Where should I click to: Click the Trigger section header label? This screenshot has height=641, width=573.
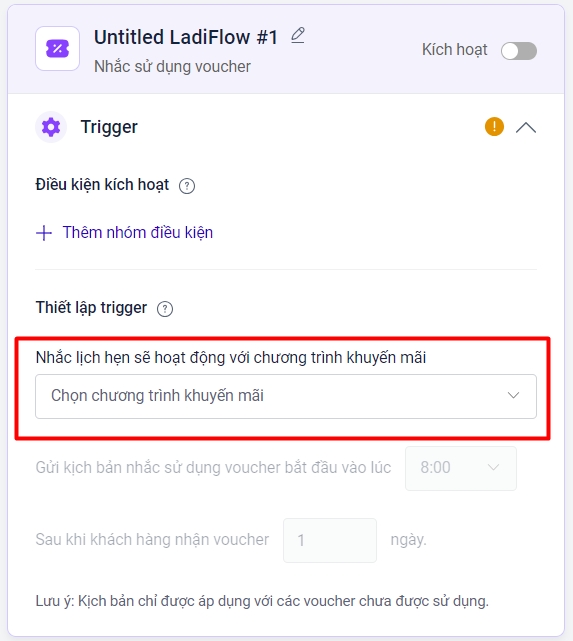click(x=109, y=127)
